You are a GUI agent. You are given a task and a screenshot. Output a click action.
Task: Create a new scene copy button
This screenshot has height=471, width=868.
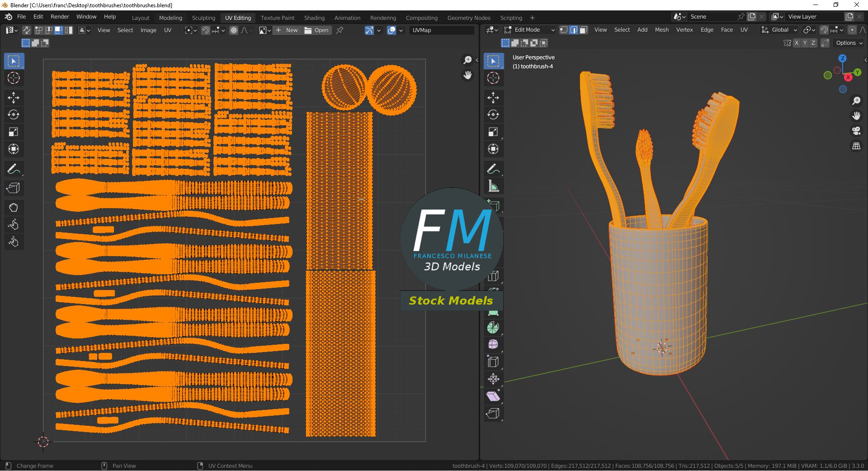752,17
